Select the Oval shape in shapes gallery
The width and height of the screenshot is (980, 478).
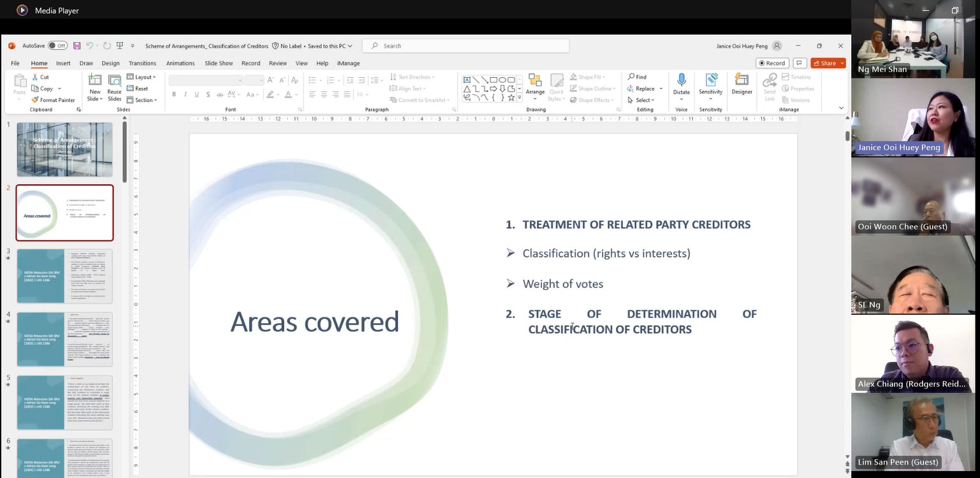pyautogui.click(x=502, y=80)
